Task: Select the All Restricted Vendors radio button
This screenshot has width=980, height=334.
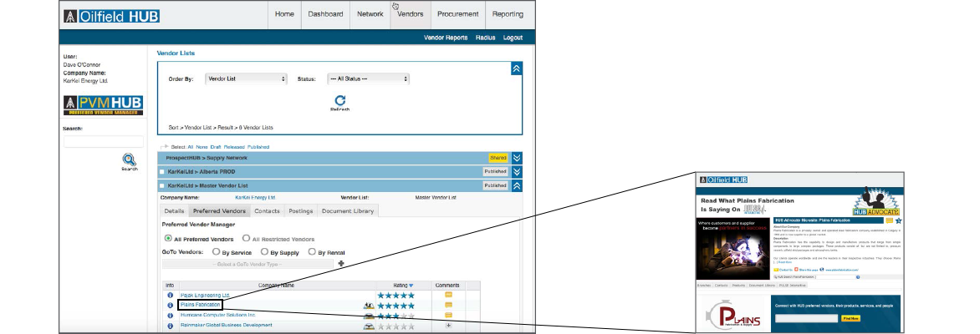Action: (x=246, y=239)
